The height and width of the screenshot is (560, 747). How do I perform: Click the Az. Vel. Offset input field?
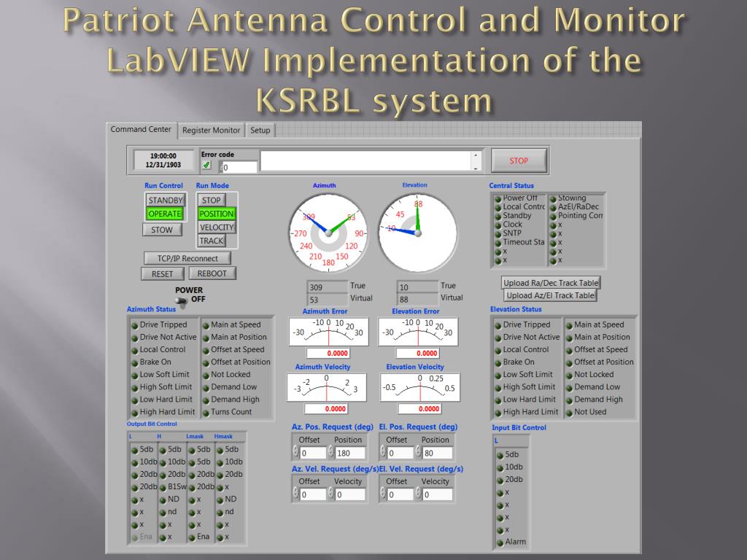click(x=313, y=495)
